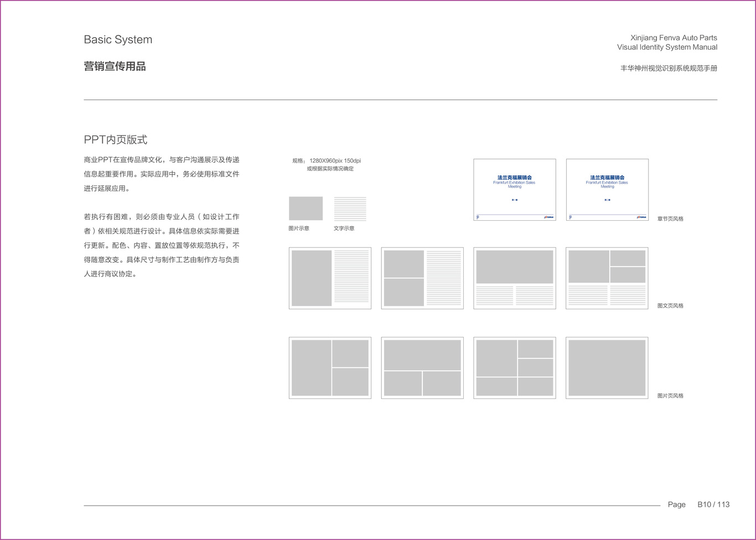
Task: Click the 章节页风格 label
Action: point(670,219)
